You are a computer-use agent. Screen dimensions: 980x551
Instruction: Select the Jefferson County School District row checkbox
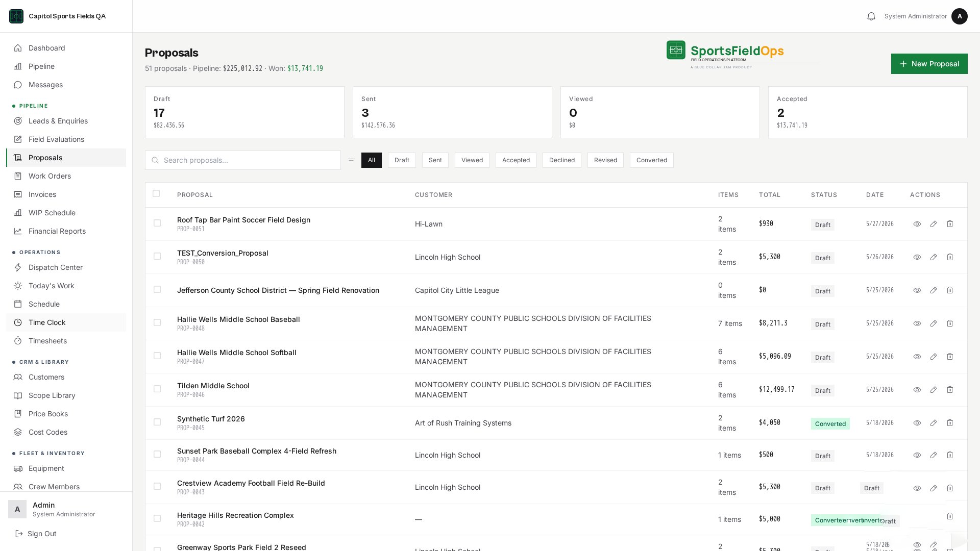[157, 289]
